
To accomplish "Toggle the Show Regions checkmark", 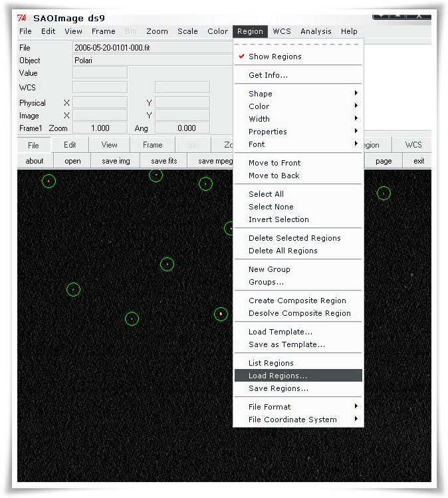I will pos(275,57).
